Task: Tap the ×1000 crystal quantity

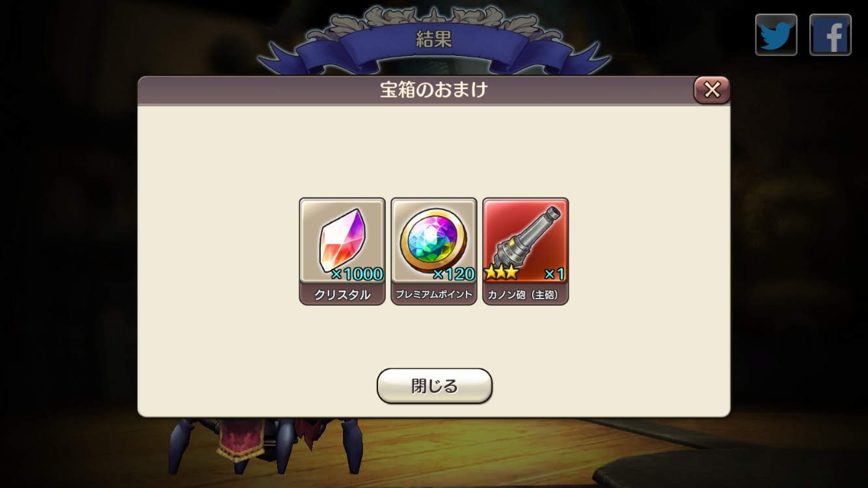Action: [357, 274]
